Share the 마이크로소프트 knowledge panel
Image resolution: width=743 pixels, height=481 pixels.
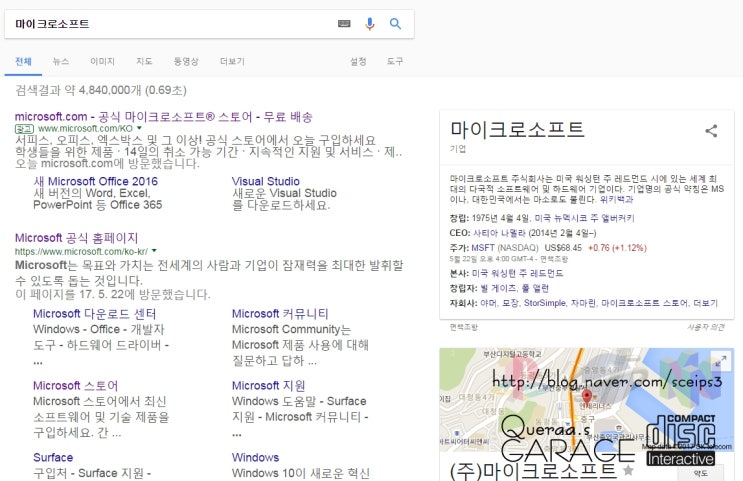tap(711, 131)
